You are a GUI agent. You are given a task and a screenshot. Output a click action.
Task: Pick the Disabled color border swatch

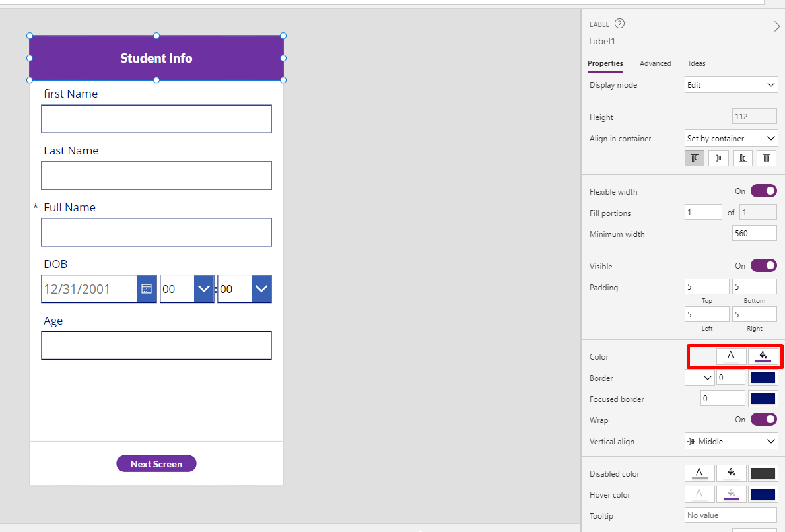763,473
